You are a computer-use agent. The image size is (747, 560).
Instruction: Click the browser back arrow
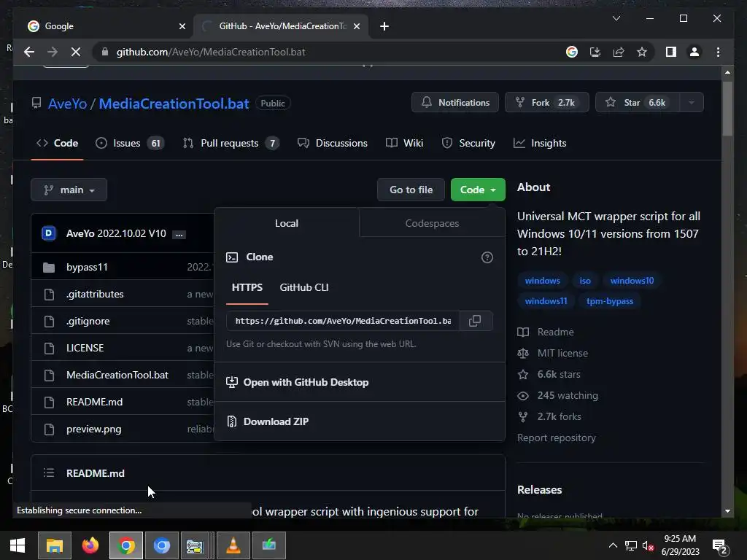[29, 52]
